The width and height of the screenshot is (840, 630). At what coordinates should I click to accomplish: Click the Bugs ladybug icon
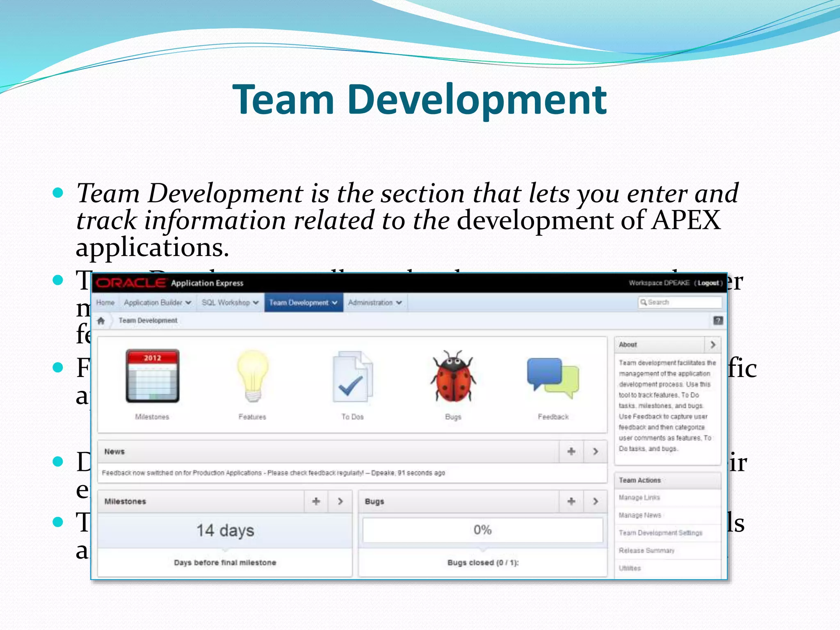pos(453,376)
